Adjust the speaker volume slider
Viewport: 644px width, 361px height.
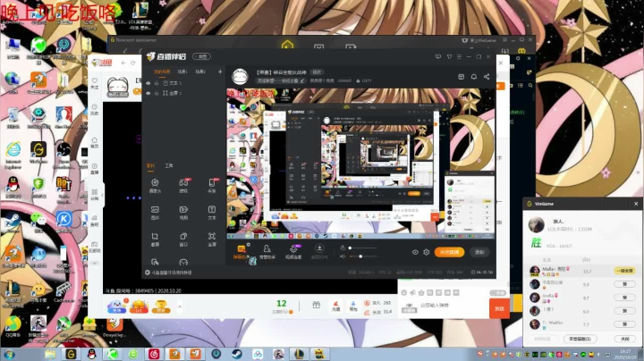(362, 256)
